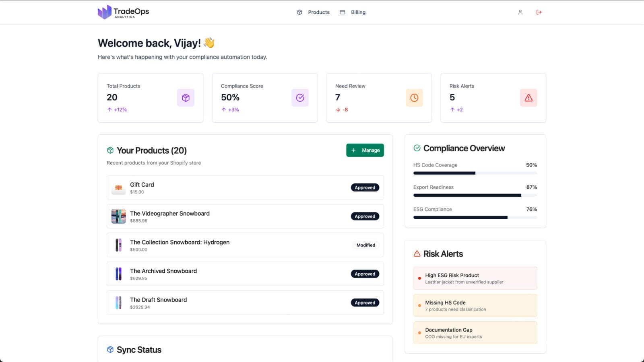The height and width of the screenshot is (362, 644).
Task: Click the +3% trend in Compliance Score
Action: 230,109
